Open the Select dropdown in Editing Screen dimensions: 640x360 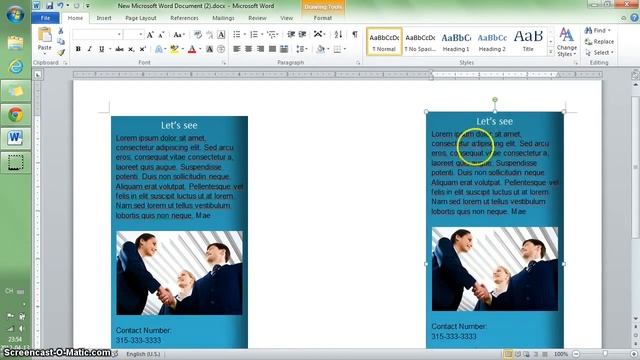[600, 53]
